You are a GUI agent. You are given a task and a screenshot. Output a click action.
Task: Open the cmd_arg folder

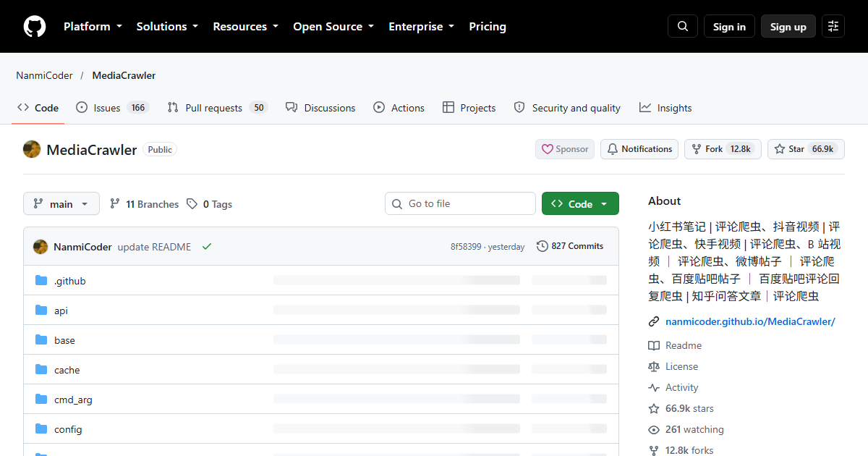[73, 400]
